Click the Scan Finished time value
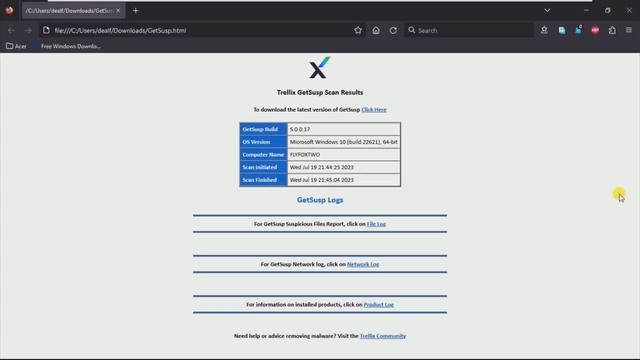This screenshot has width=640, height=360. pos(344,180)
